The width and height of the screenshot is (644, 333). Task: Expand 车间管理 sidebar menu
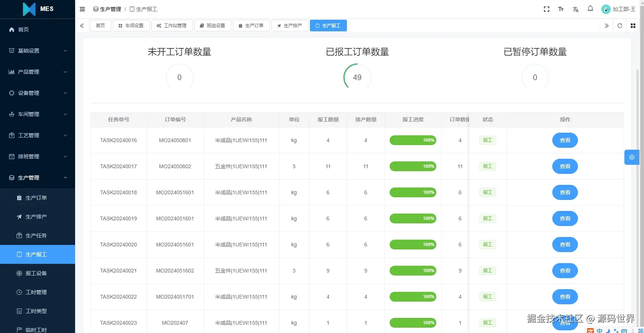coord(37,114)
